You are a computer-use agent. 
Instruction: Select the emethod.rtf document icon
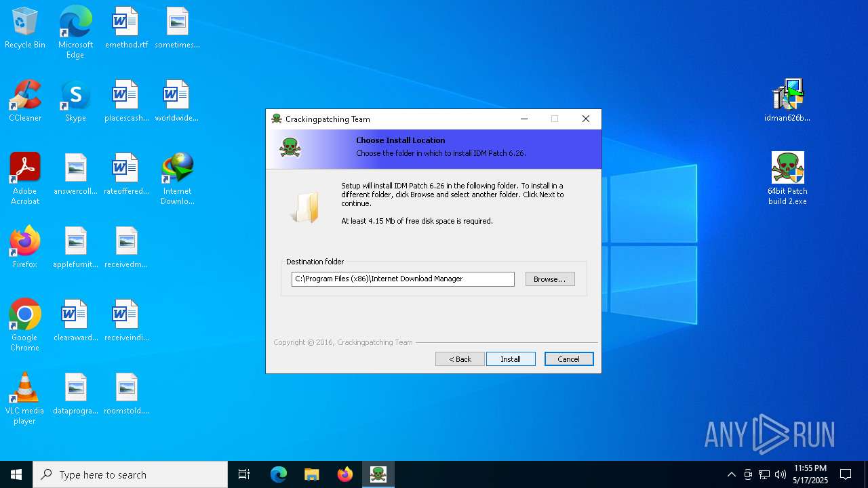click(x=126, y=28)
